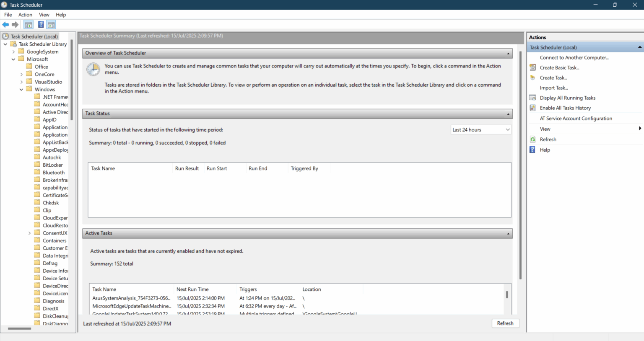Screen dimensions: 644x341
Task: Select the BitLocker folder in tree
Action: tap(52, 165)
